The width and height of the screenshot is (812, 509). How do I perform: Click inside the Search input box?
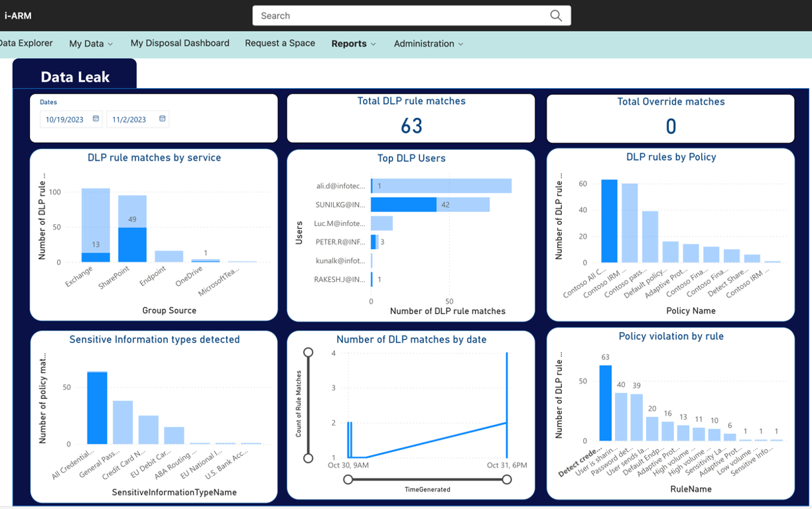click(x=398, y=15)
